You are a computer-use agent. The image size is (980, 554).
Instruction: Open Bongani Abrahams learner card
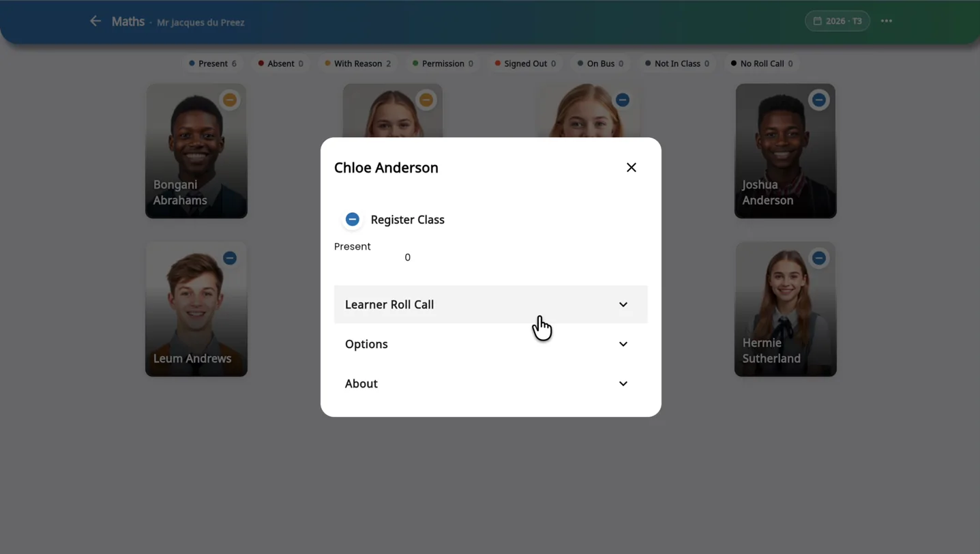pyautogui.click(x=196, y=151)
